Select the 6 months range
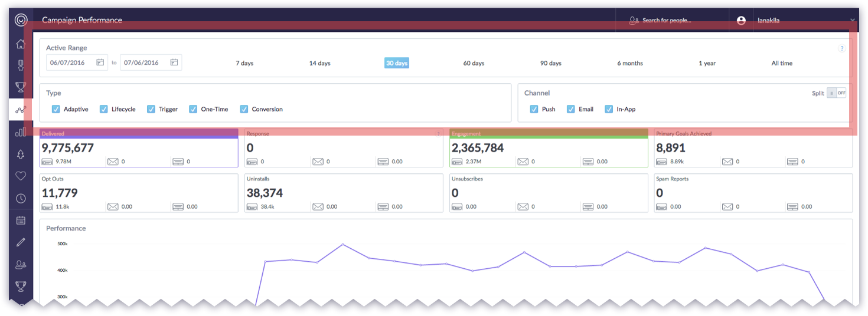Viewport: 868px width, 316px height. (630, 63)
